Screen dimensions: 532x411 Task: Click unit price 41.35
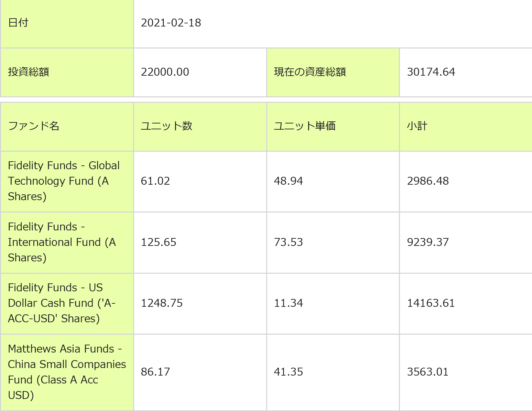pos(288,372)
